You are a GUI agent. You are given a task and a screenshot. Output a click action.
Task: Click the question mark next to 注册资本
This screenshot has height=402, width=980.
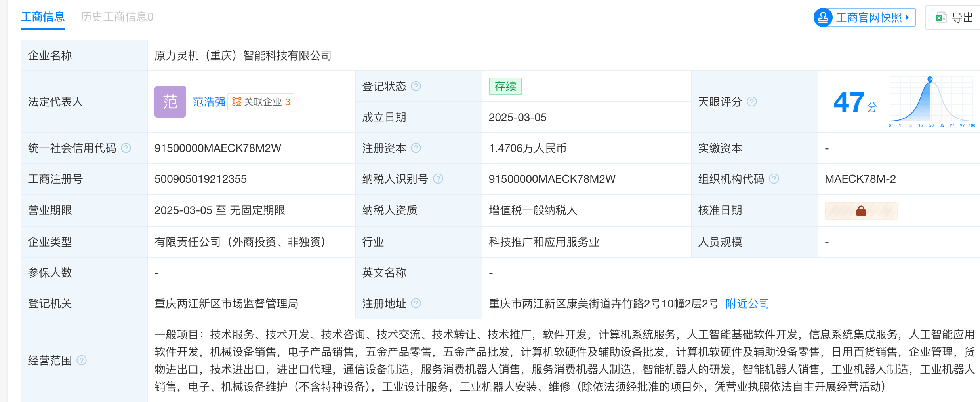[416, 148]
